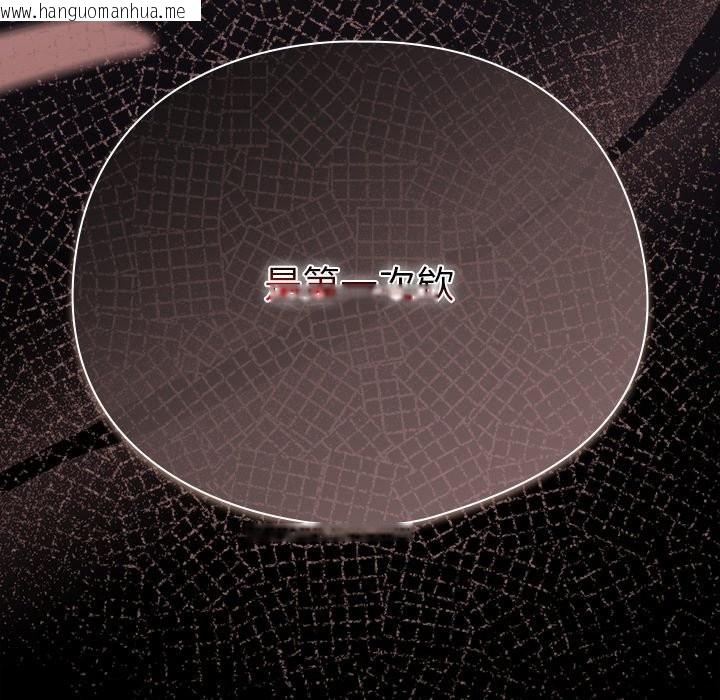Click the character 第 in the bubble
This screenshot has height=700, width=720.
[319, 285]
